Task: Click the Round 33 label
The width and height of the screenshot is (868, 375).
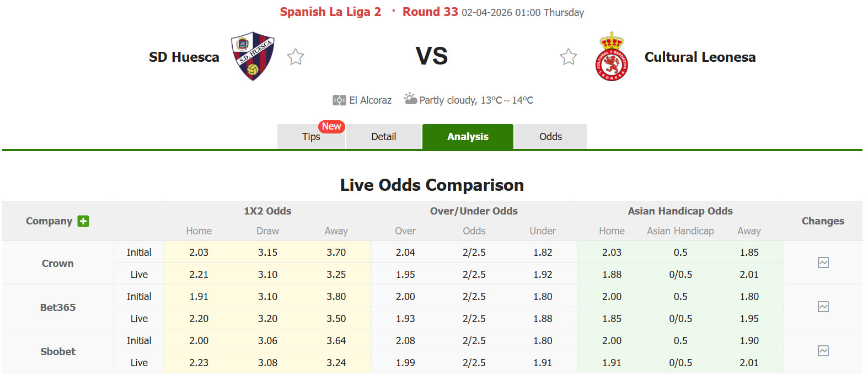Action: coord(430,12)
